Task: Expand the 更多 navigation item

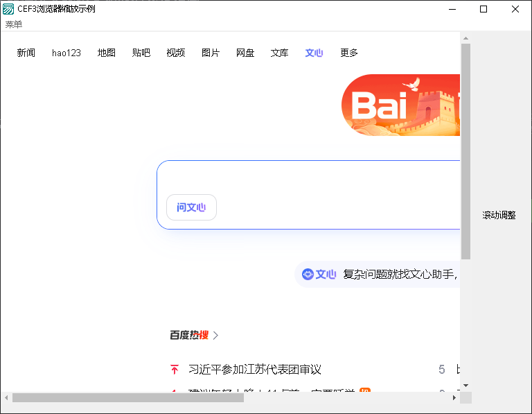Action: (x=349, y=53)
